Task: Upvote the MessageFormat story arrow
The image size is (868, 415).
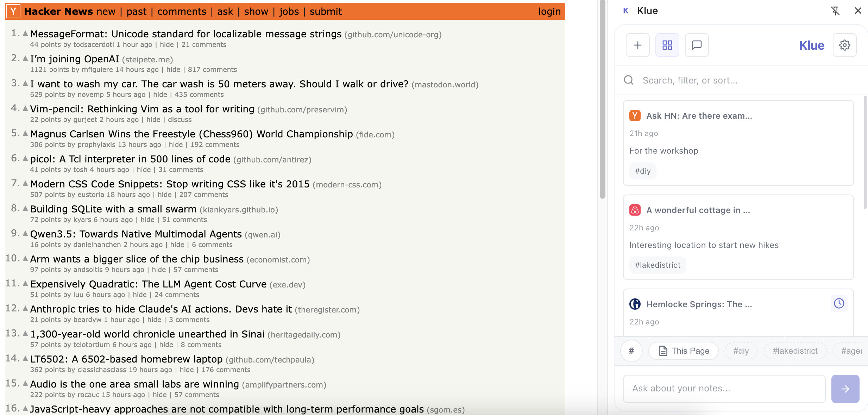Action: (25, 33)
